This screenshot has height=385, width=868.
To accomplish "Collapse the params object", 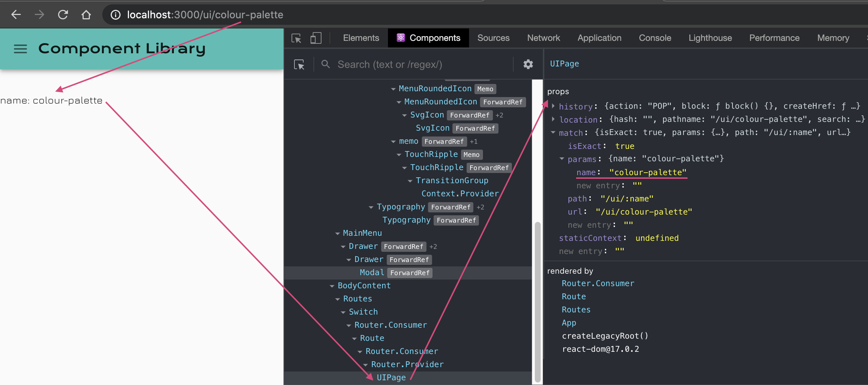I will [x=562, y=159].
